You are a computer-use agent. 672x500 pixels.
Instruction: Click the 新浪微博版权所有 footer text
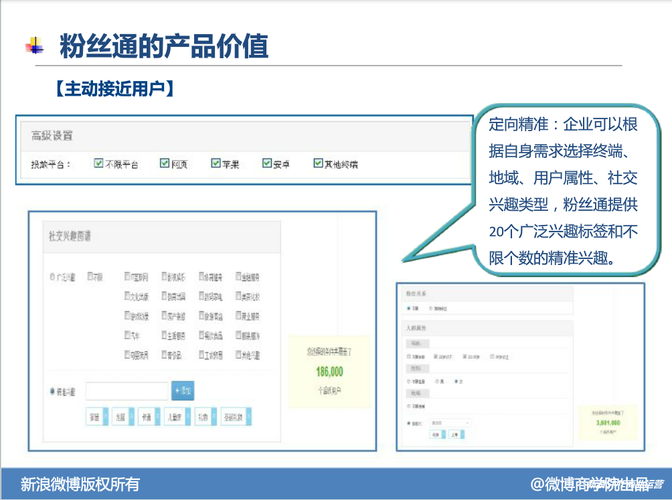pyautogui.click(x=80, y=484)
